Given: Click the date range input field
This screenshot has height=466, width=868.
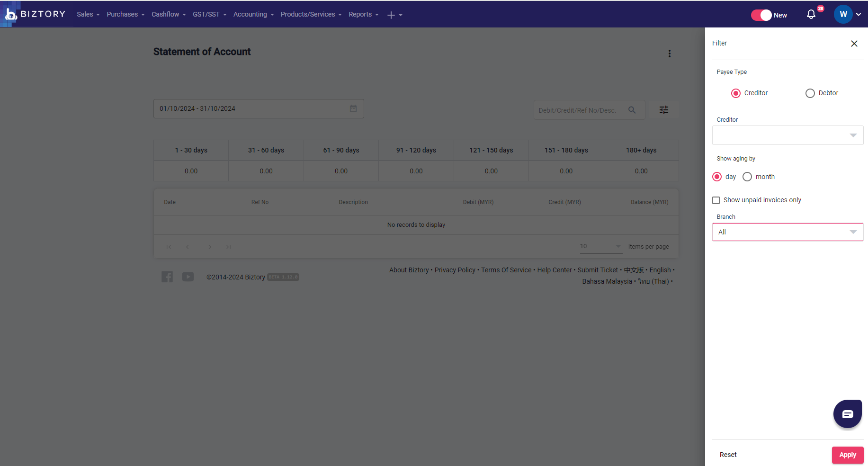Looking at the screenshot, I should [x=259, y=108].
